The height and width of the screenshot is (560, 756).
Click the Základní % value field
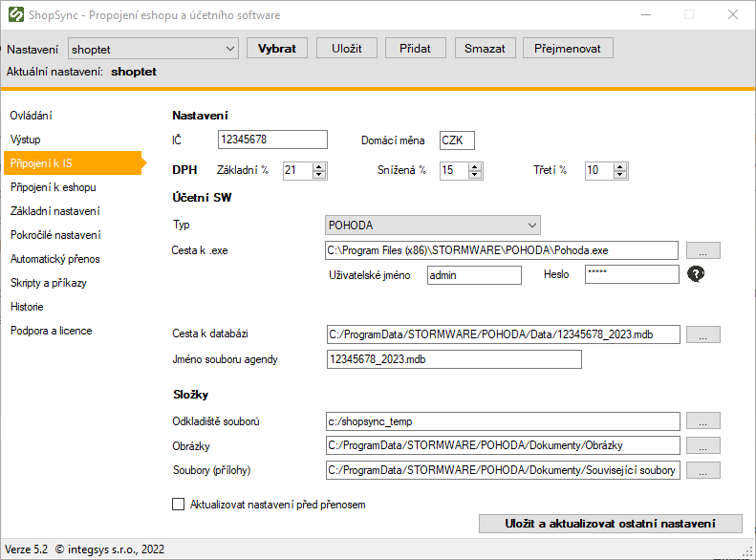(x=297, y=170)
